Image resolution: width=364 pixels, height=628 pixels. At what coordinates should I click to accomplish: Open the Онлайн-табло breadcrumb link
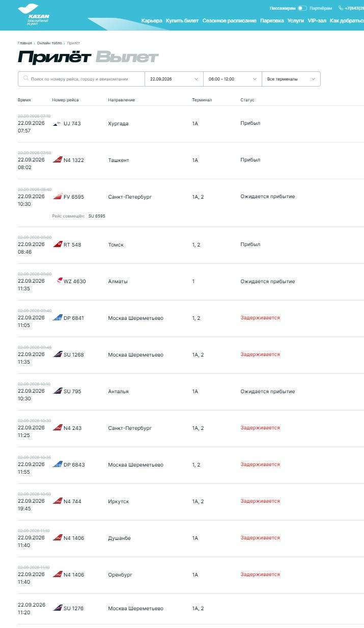49,43
